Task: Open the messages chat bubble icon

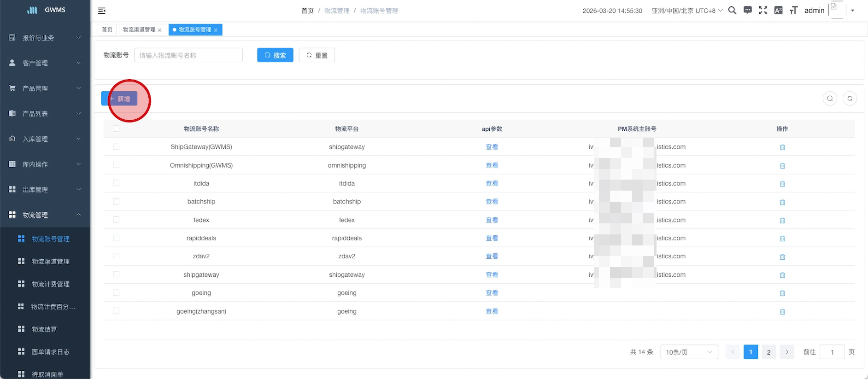Action: pos(748,10)
